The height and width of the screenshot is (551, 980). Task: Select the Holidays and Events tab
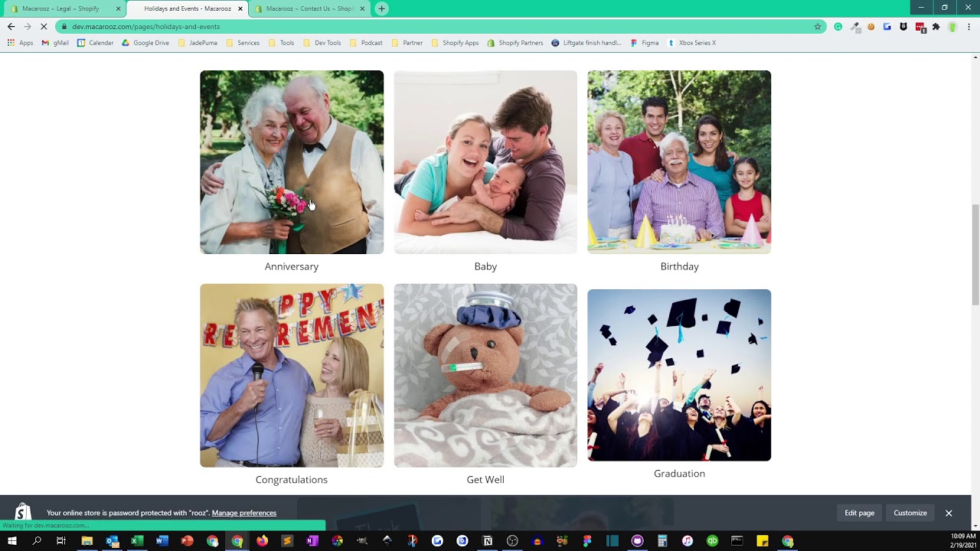click(x=186, y=8)
